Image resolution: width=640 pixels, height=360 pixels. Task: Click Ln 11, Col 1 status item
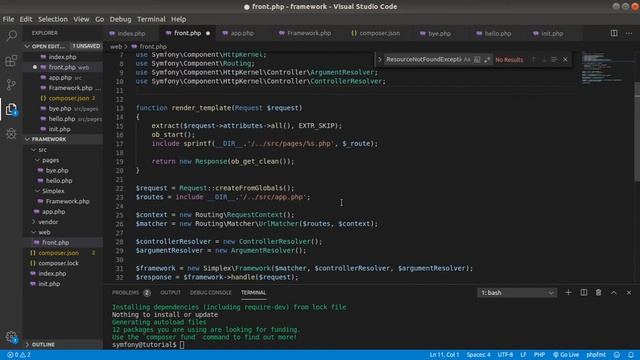point(444,355)
